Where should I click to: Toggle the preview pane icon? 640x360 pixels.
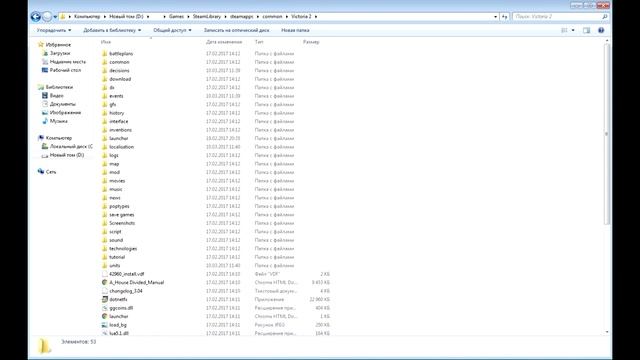[587, 30]
